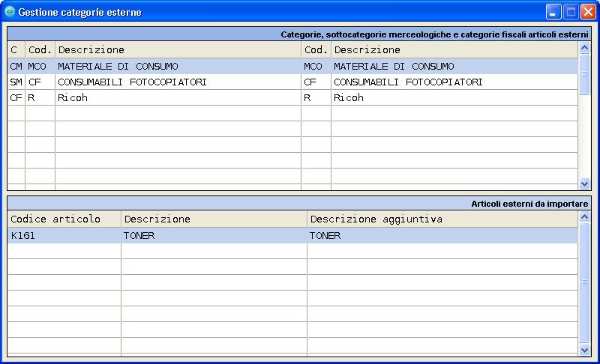Select the CM category type cell

16,67
